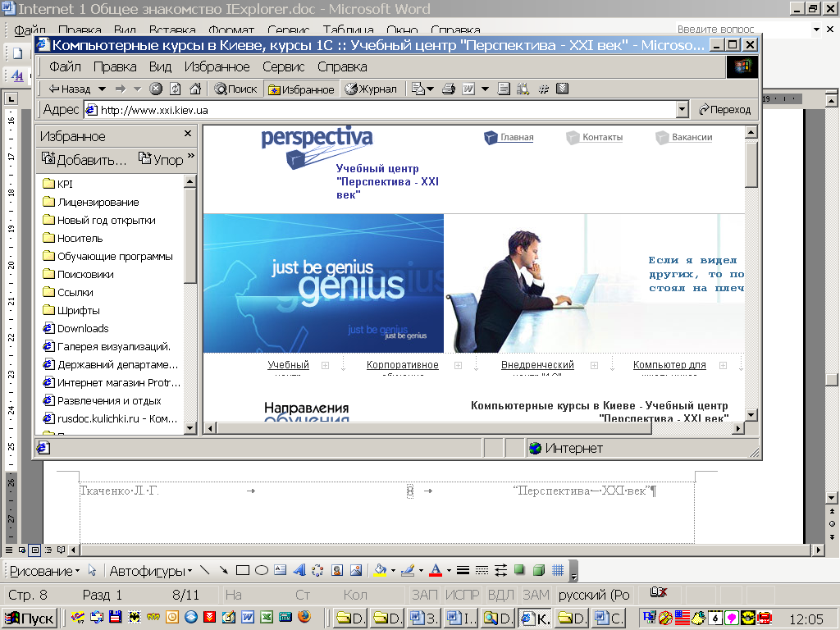This screenshot has width=840, height=630.
Task: Toggle Журнал history panel button
Action: 371,89
